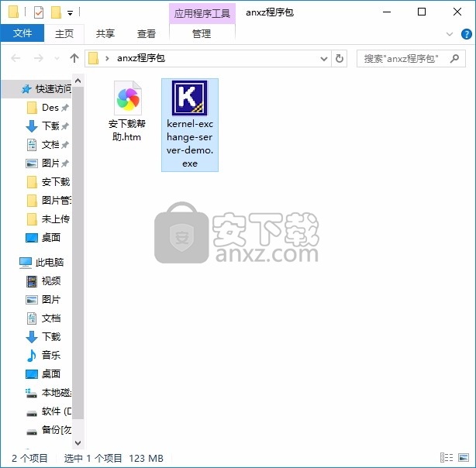Click the kernel-exchange-server-demo.exe file name
The height and width of the screenshot is (468, 476).
click(x=190, y=143)
